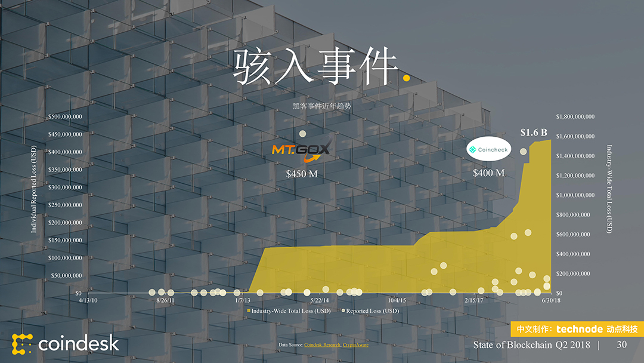Screen dimensions: 644x363
Task: Open the Coindesk Research source link
Action: 322,345
